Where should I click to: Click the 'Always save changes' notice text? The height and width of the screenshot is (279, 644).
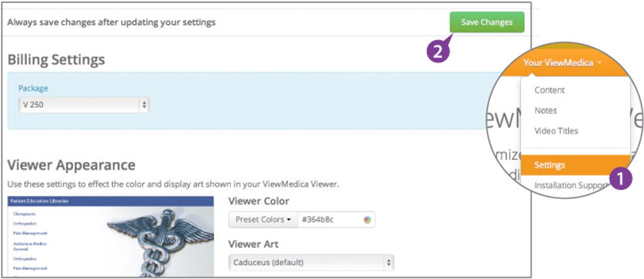coord(111,22)
